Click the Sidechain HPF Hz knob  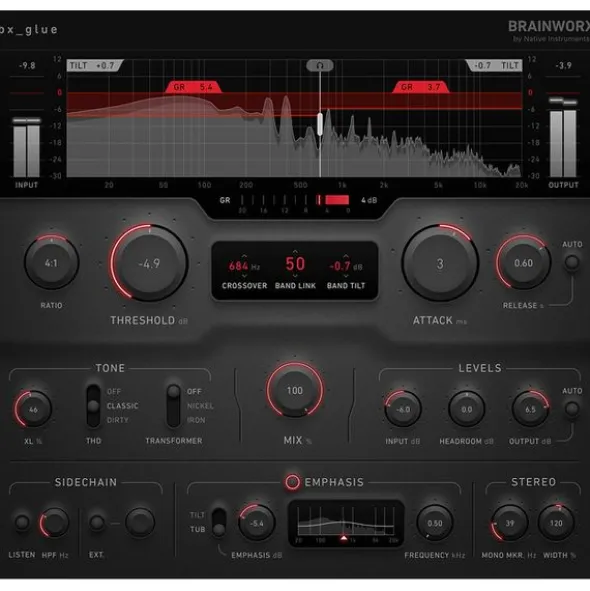(55, 522)
